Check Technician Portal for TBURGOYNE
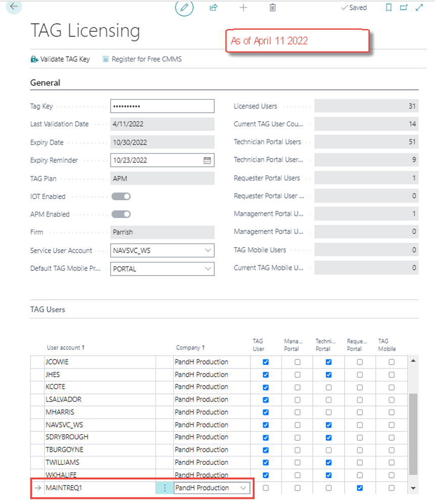 coord(329,450)
